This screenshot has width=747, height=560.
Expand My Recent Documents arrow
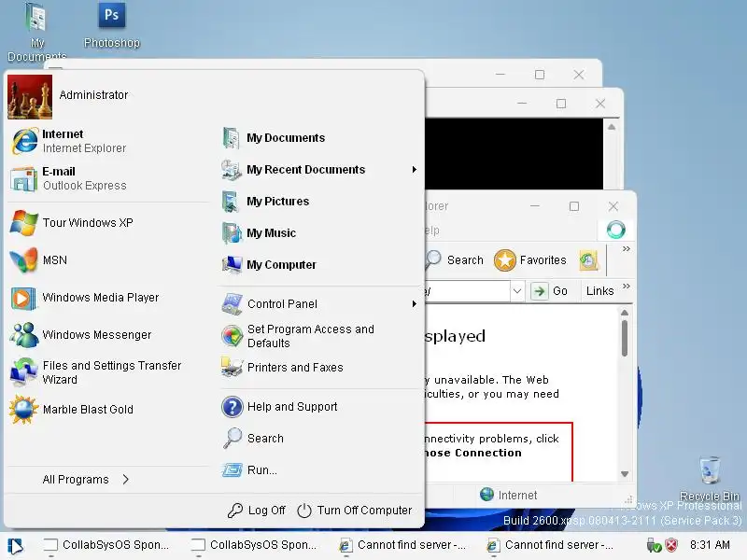coord(415,170)
